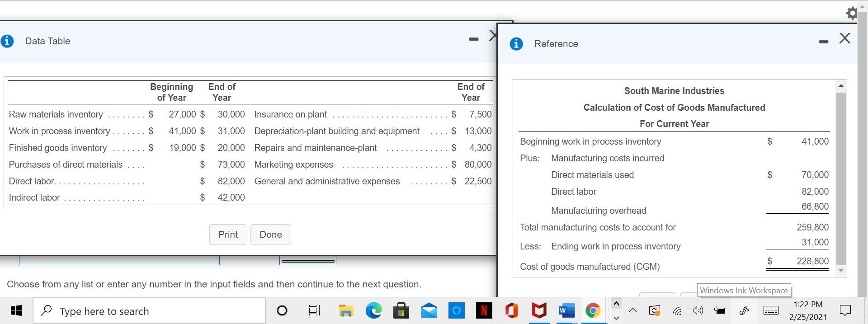The image size is (868, 324).
Task: Open the Microsoft Store taskbar icon
Action: [401, 310]
